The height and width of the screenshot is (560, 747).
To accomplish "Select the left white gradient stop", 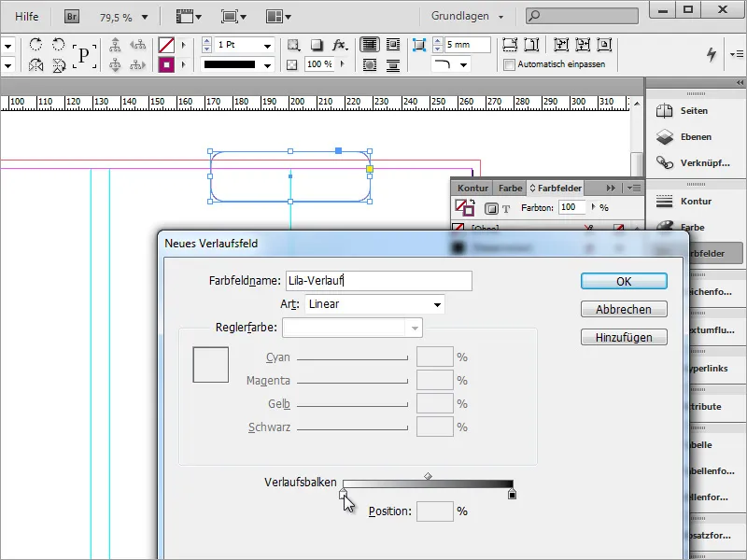I will pyautogui.click(x=343, y=495).
